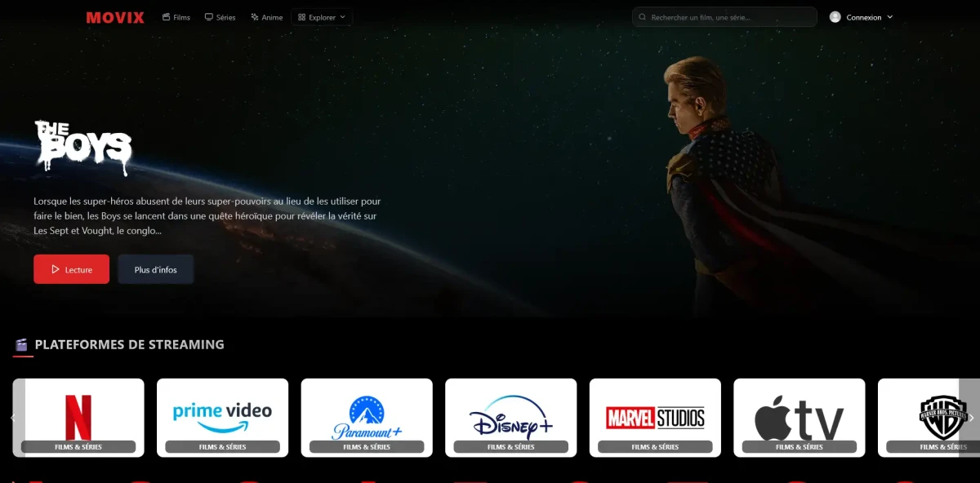This screenshot has height=483, width=980.
Task: Click the clapperboard icon beside Plateformes heading
Action: point(22,344)
